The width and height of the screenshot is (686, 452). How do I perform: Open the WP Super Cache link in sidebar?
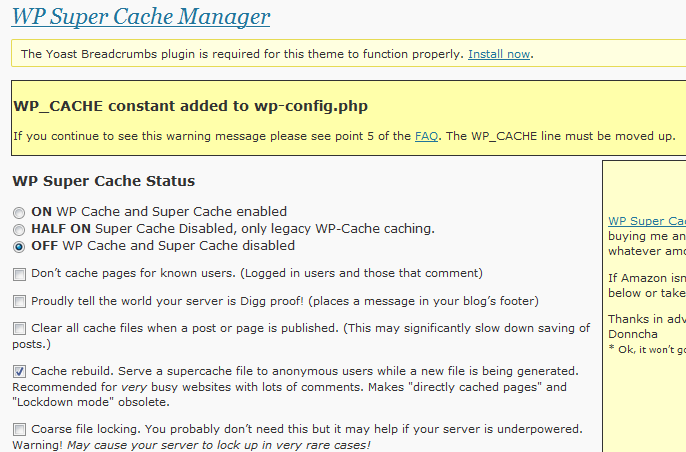(x=647, y=221)
